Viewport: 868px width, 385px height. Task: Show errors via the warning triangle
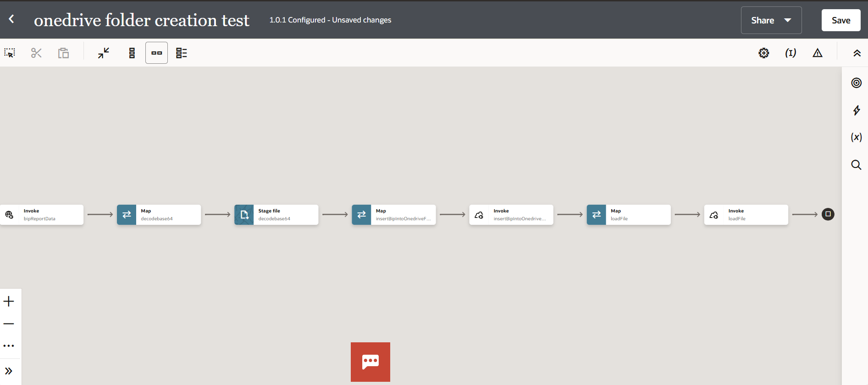(818, 53)
